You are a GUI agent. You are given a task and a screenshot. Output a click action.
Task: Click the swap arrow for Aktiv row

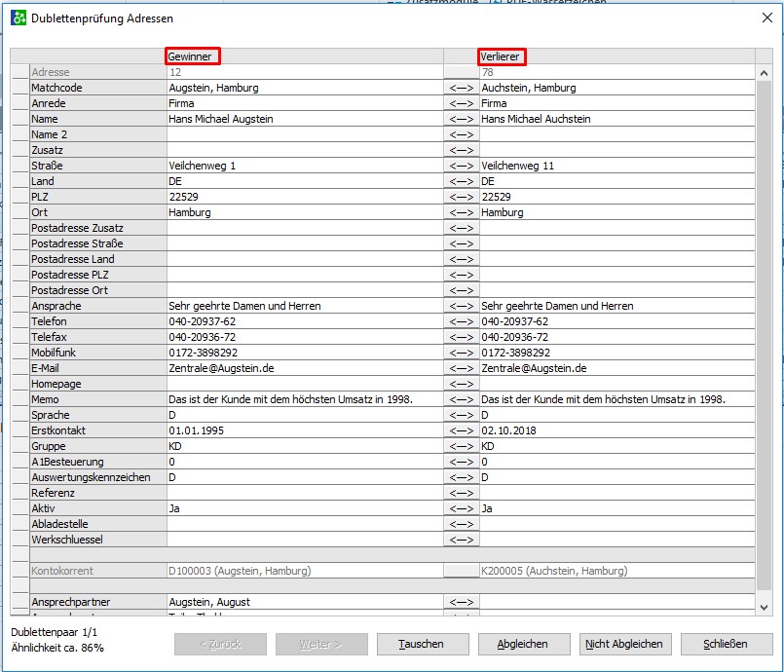(x=461, y=508)
